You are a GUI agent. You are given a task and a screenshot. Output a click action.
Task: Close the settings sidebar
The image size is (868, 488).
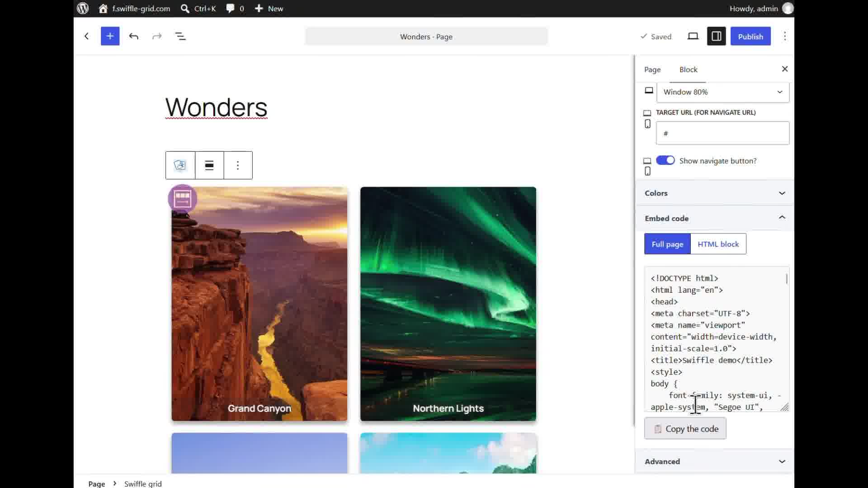[785, 69]
